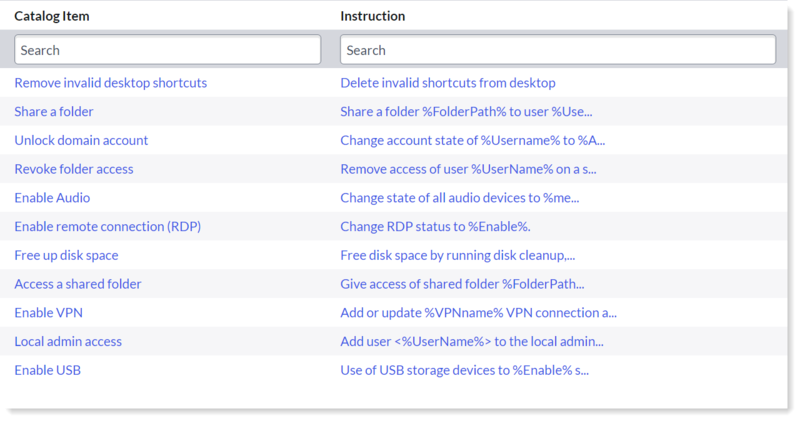Click the Instruction search field
The width and height of the screenshot is (800, 421).
point(558,49)
